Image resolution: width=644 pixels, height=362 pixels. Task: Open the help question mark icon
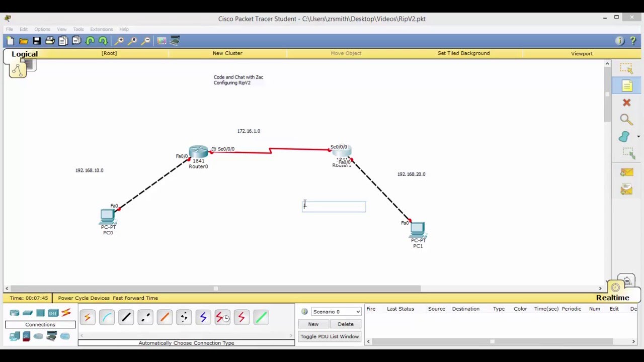(x=632, y=41)
